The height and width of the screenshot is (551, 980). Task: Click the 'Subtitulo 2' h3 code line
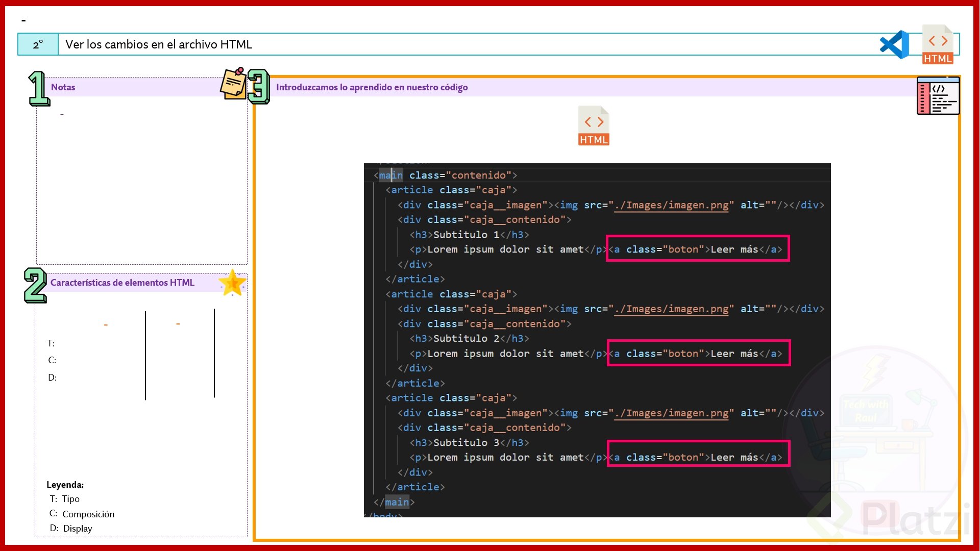click(x=469, y=339)
